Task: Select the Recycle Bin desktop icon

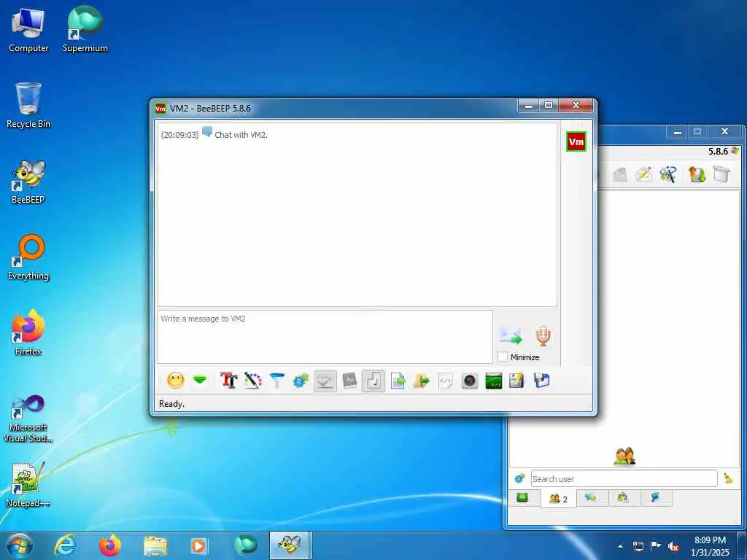Action: (x=28, y=105)
